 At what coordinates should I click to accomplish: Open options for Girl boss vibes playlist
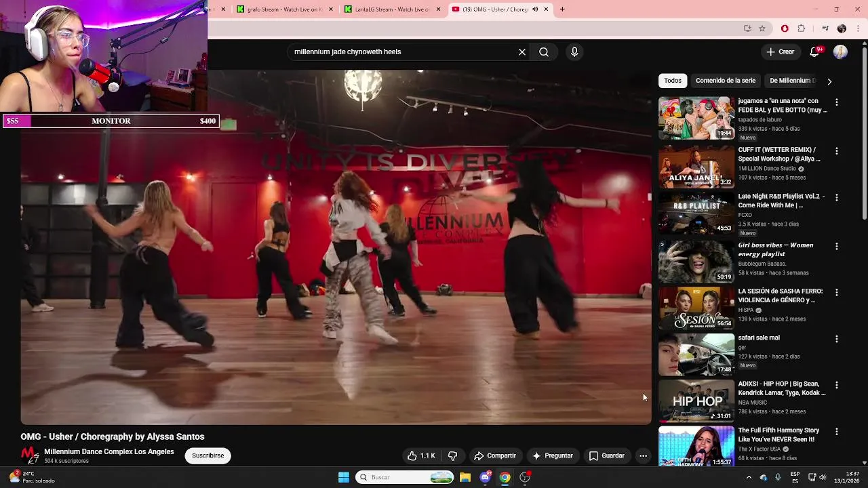pyautogui.click(x=837, y=246)
